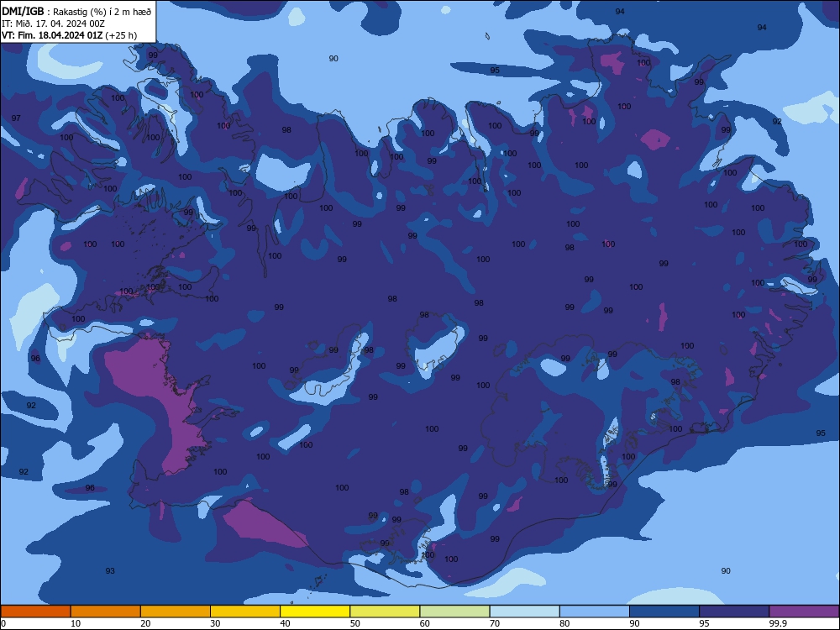
Task: Select the 'IT: Mið. 17. 04. 2024 00Z' line
Action: pyautogui.click(x=53, y=24)
